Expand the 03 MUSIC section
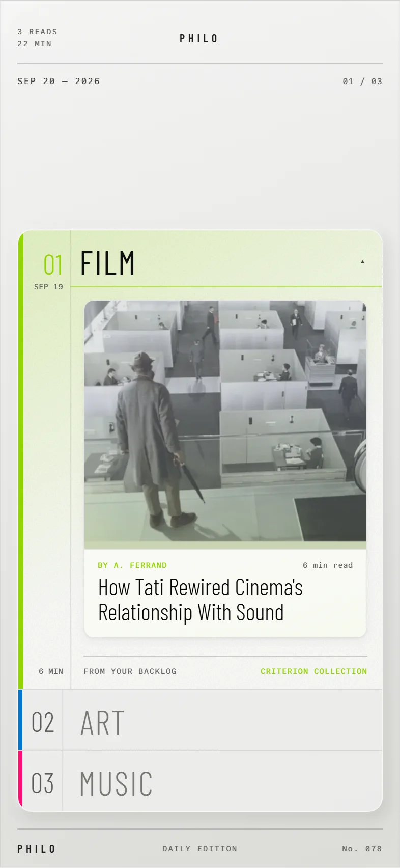The width and height of the screenshot is (400, 868). (200, 781)
